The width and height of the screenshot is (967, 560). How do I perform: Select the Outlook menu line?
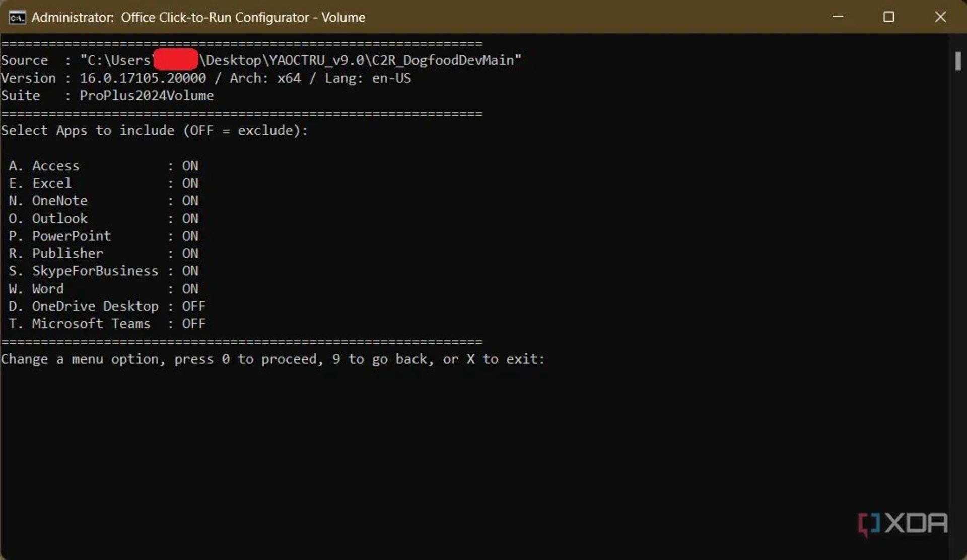(60, 219)
